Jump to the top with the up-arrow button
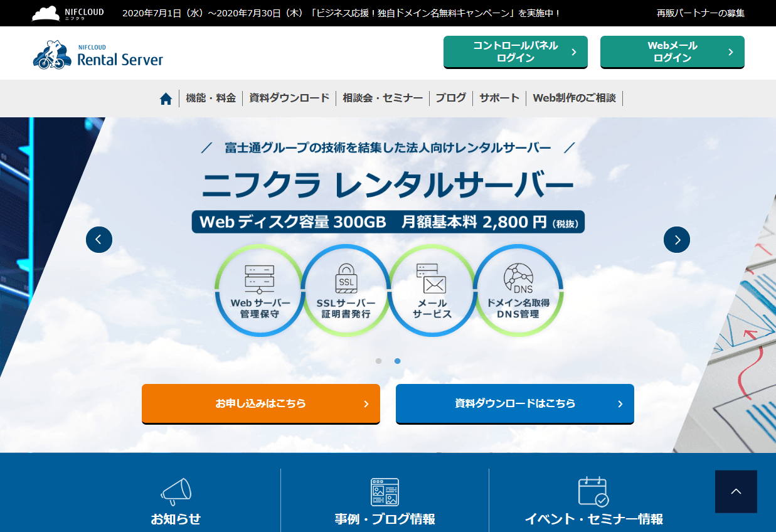The image size is (776, 532). pyautogui.click(x=736, y=492)
